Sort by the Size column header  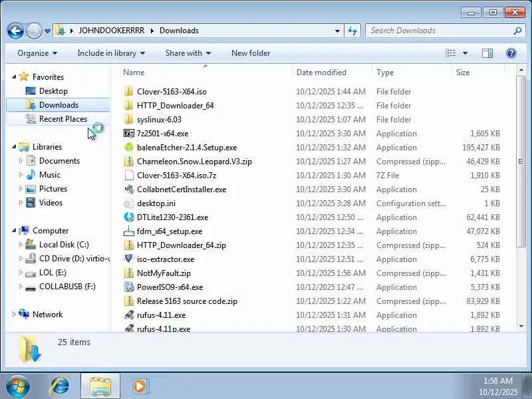coord(463,72)
